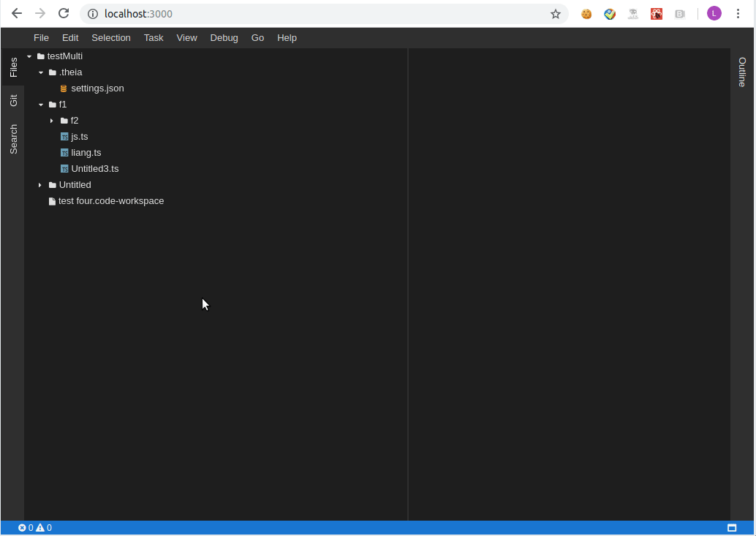
Task: Click the warnings indicator in the status bar
Action: (x=42, y=527)
